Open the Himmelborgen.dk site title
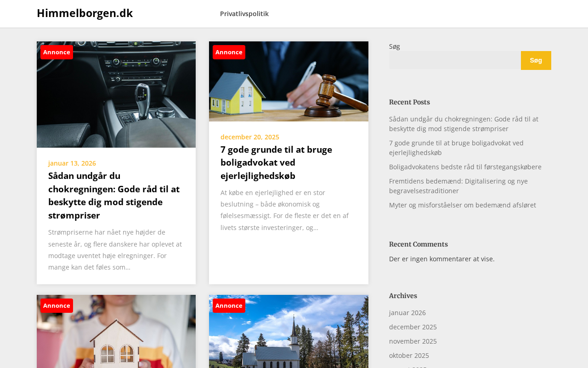The width and height of the screenshot is (588, 368). (85, 13)
